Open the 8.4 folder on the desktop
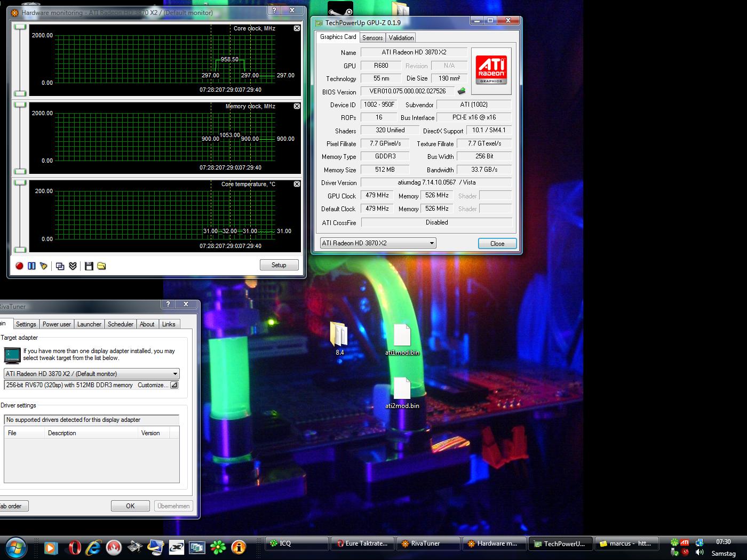 (x=339, y=338)
